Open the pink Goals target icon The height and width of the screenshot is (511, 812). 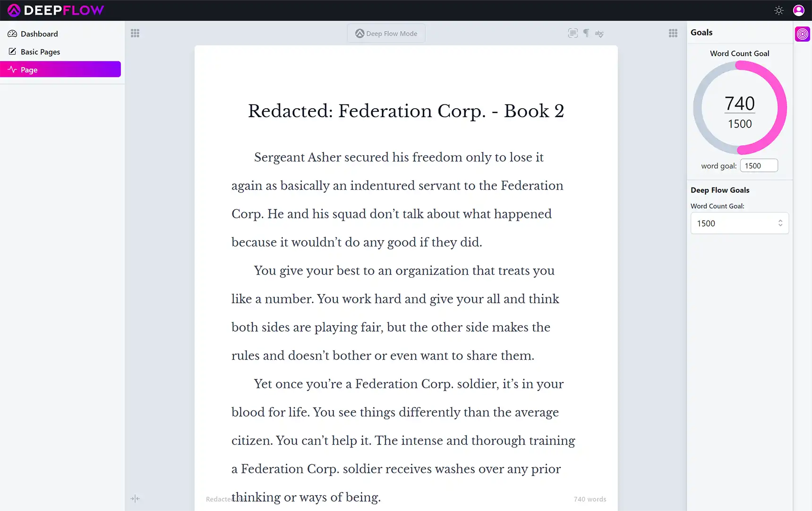803,34
